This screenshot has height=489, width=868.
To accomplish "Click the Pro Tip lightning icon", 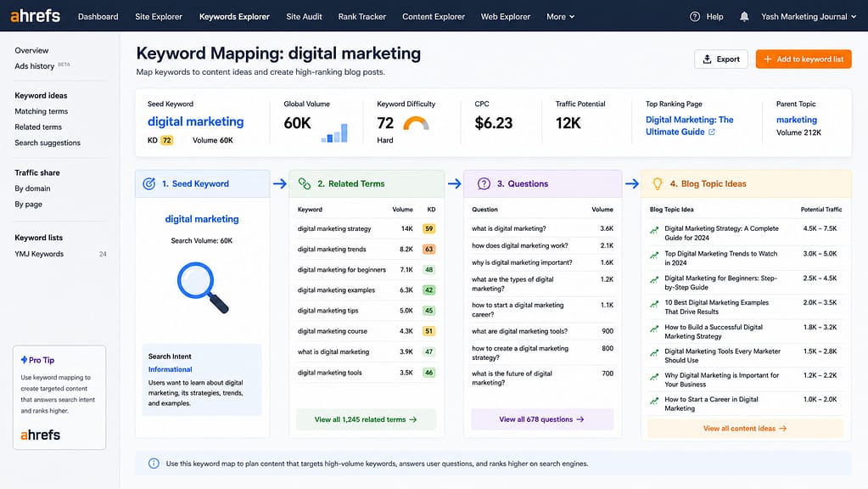I will point(24,360).
